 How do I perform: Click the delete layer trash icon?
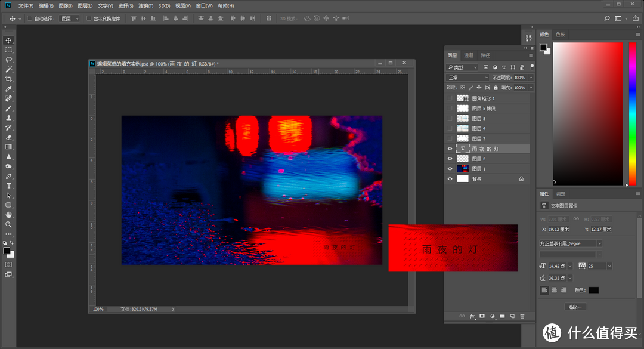point(522,316)
